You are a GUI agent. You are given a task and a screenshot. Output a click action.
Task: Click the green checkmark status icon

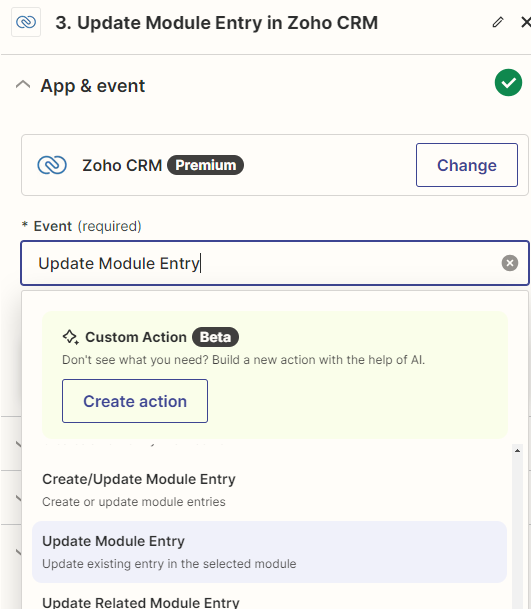tap(508, 82)
